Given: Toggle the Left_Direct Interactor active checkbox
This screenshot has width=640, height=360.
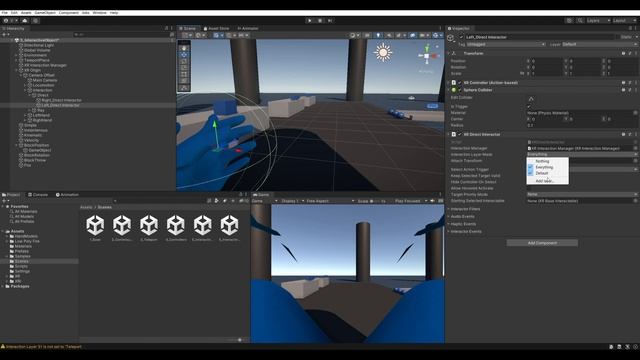Looking at the screenshot, I should [x=461, y=37].
